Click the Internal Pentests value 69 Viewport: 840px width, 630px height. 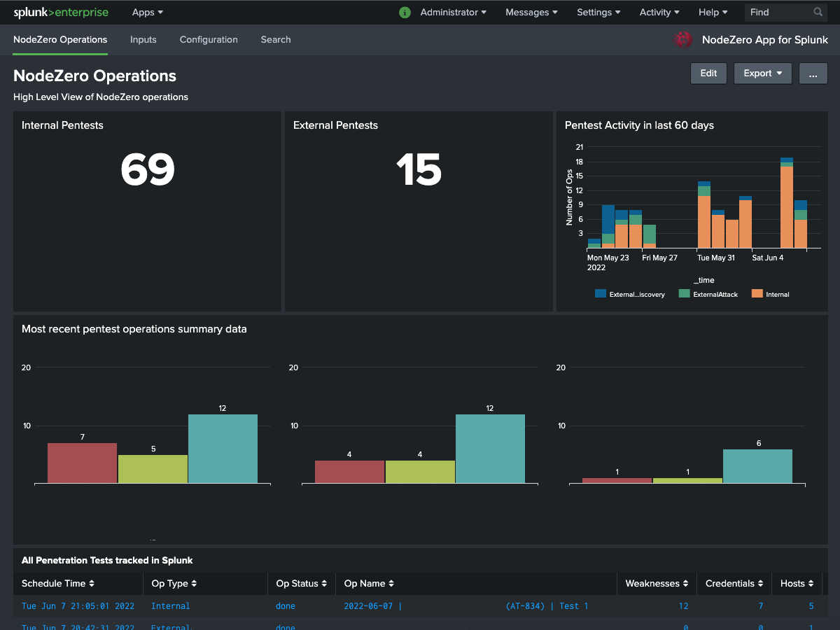click(x=147, y=170)
